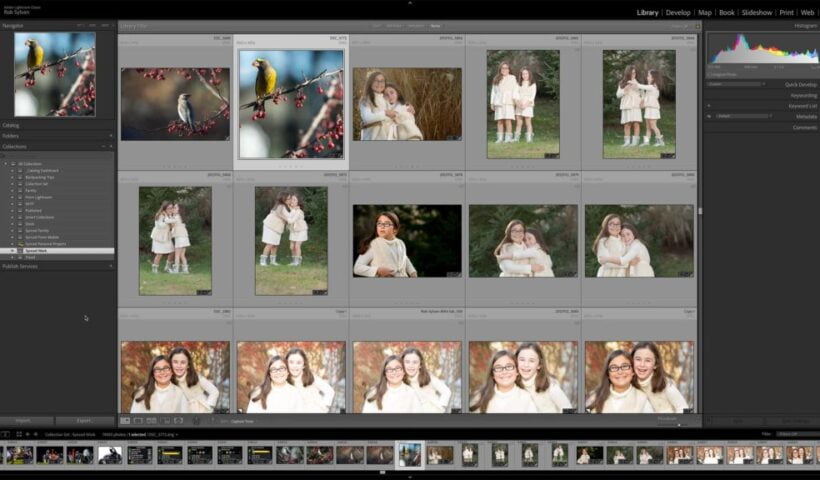Switch to Loupe view in the toolbar
Viewport: 820px width, 480px height.
[138, 421]
